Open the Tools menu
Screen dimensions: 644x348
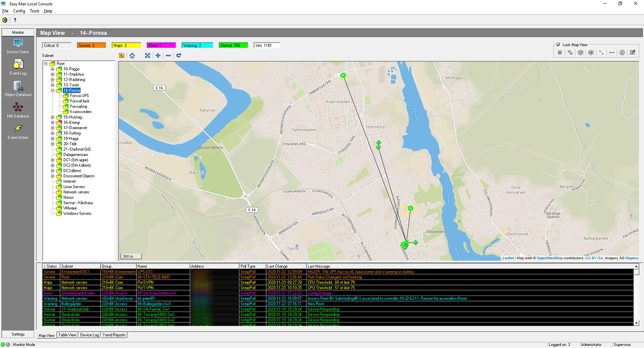coord(34,11)
